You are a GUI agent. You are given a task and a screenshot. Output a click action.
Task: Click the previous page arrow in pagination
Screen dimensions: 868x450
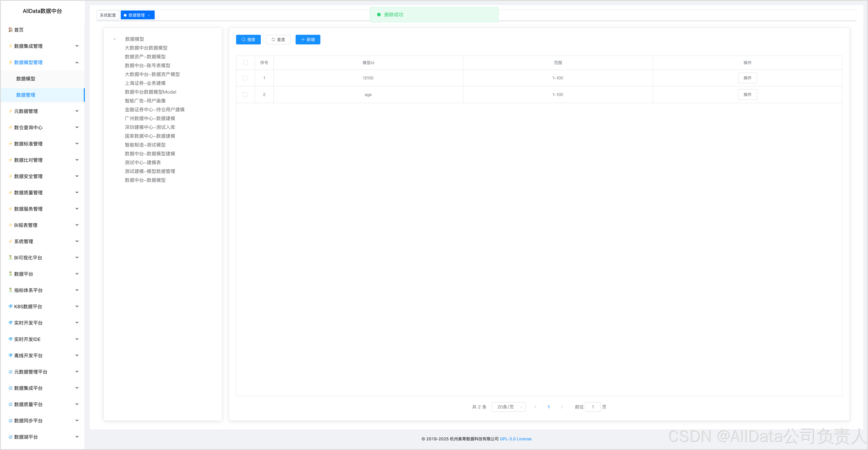(535, 407)
